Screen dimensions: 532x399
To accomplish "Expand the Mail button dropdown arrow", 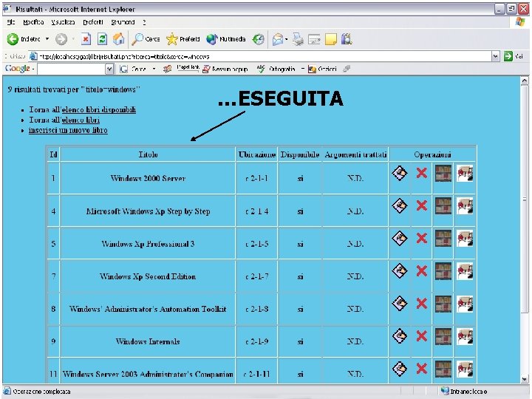I will pyautogui.click(x=287, y=39).
